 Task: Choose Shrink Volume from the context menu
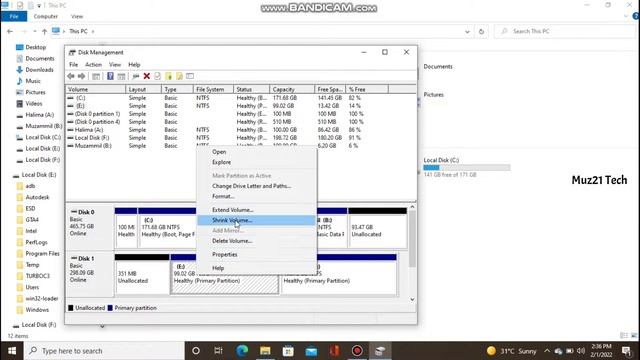[x=256, y=220]
